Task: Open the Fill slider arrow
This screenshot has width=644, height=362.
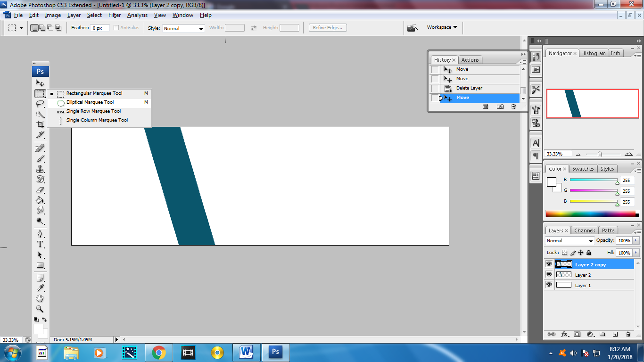Action: point(636,253)
